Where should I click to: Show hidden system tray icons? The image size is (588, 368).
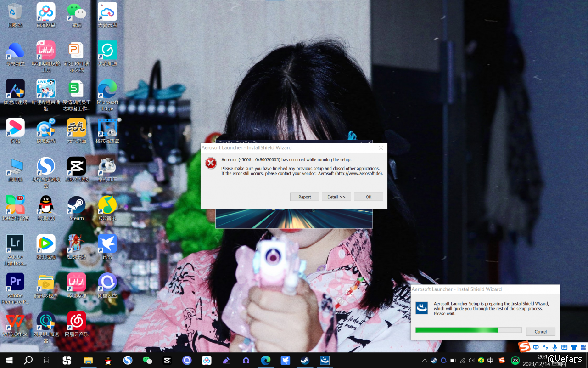(x=425, y=361)
